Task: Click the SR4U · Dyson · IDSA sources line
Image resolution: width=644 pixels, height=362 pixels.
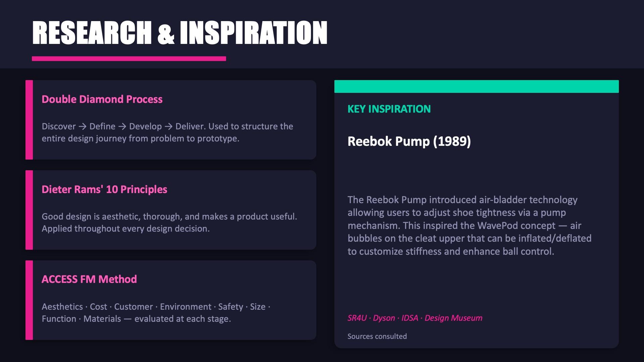Action: coord(415,318)
